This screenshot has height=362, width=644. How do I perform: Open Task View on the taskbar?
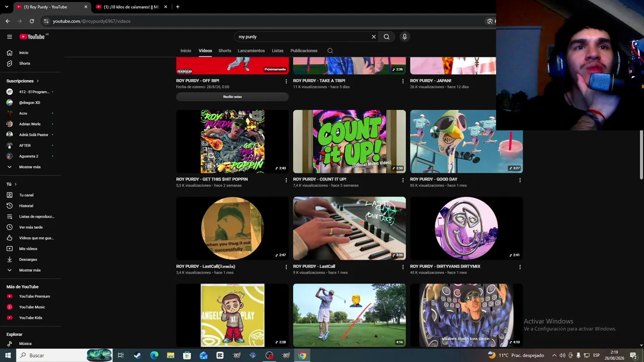121,355
